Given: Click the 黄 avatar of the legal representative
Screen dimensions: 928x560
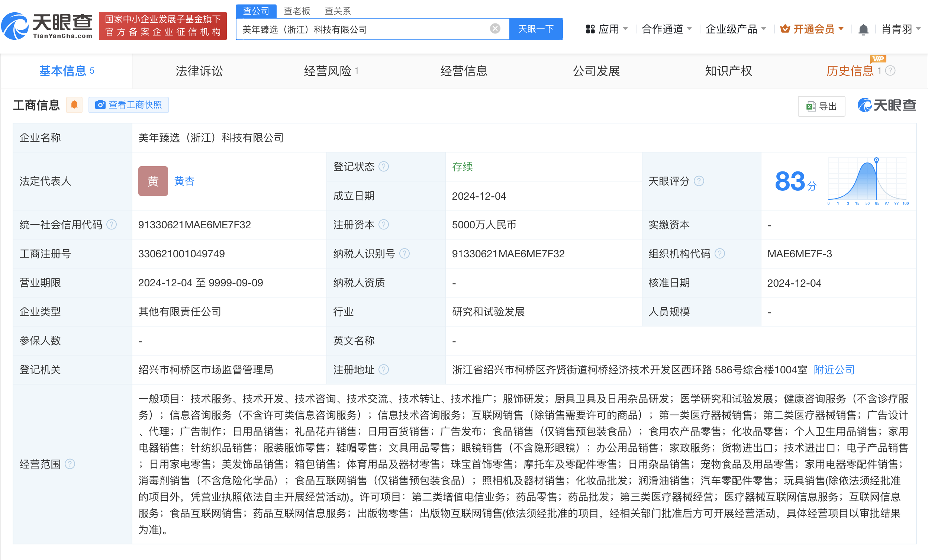Looking at the screenshot, I should (153, 181).
